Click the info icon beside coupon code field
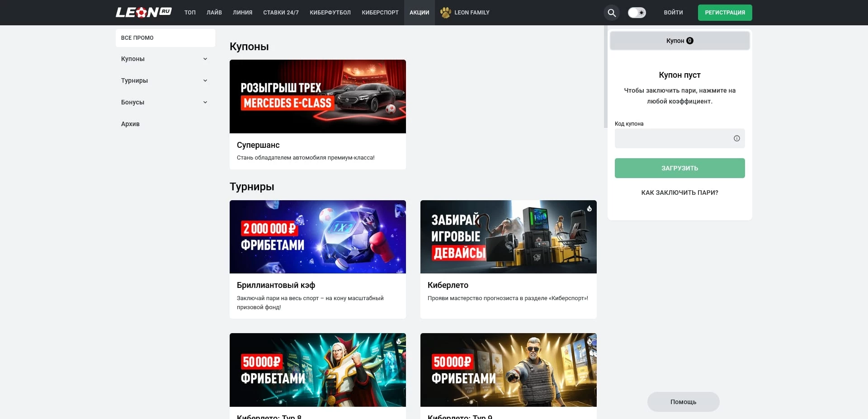 tap(737, 138)
